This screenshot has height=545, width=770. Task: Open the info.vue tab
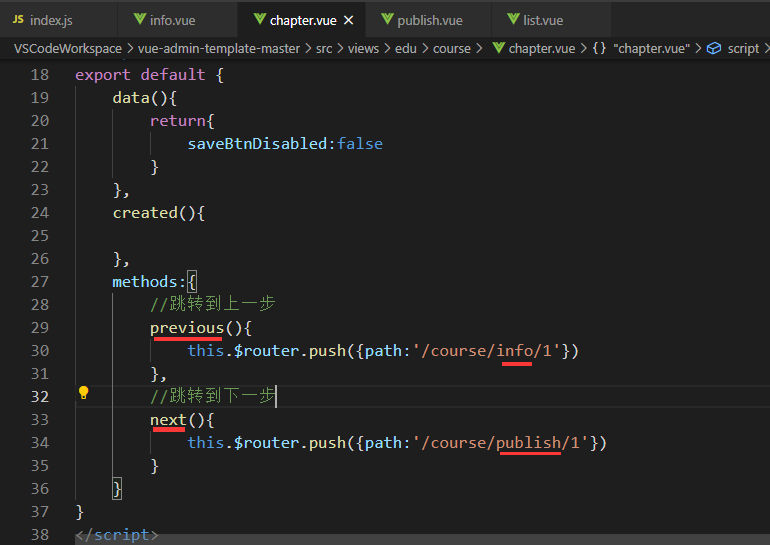tap(178, 20)
